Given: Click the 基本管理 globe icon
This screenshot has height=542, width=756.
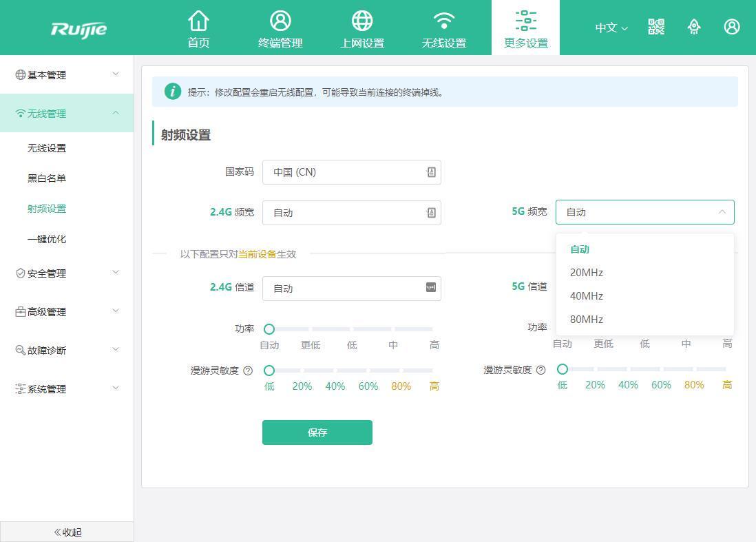Looking at the screenshot, I should pyautogui.click(x=20, y=75).
